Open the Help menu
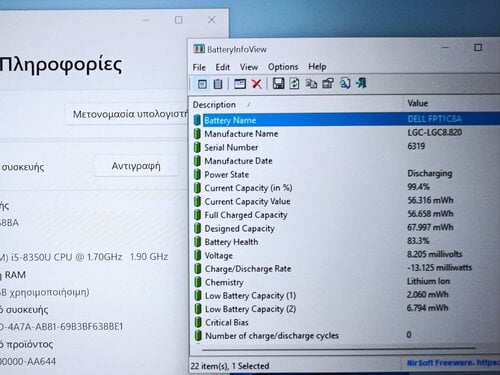 pos(317,67)
